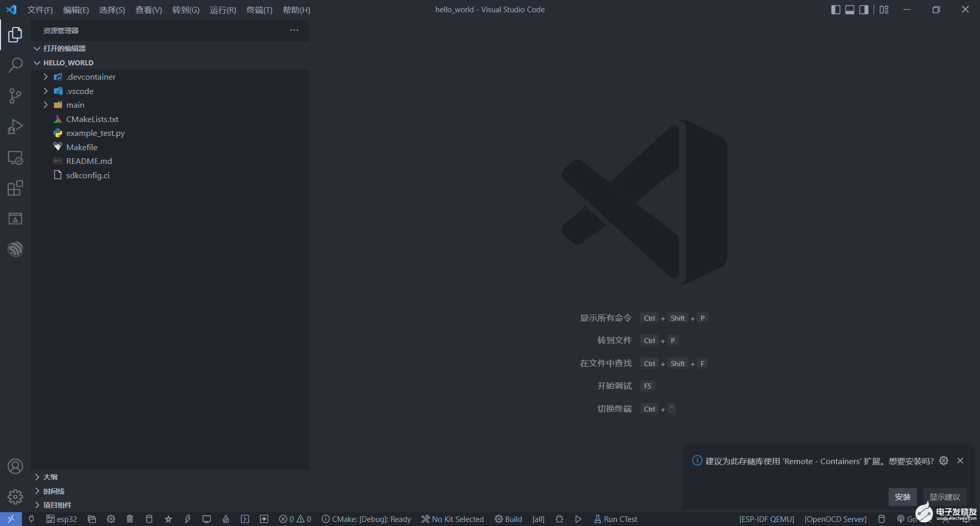Image resolution: width=980 pixels, height=526 pixels.
Task: Select flash method star icon
Action: point(168,519)
